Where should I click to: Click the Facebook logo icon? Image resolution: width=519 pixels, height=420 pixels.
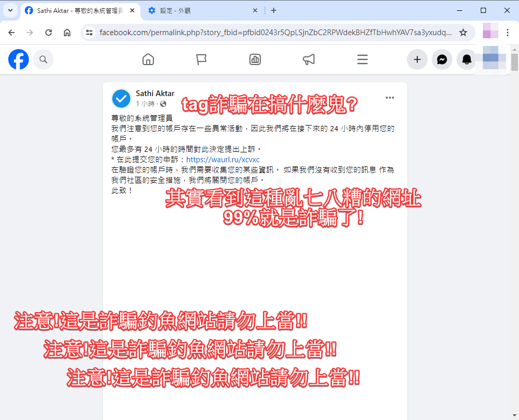(x=19, y=59)
